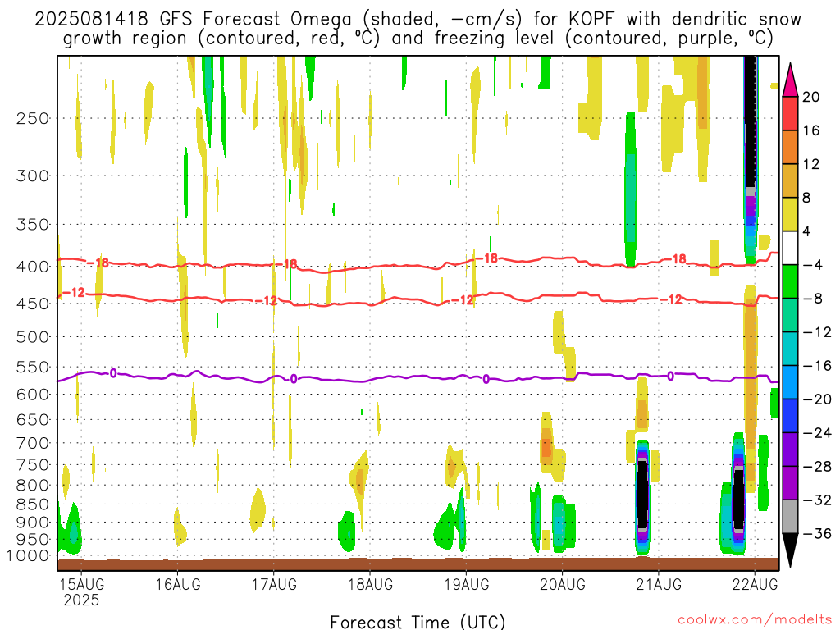The image size is (840, 630).
Task: Click the coolwx.com/modelts link text
Action: tap(755, 620)
